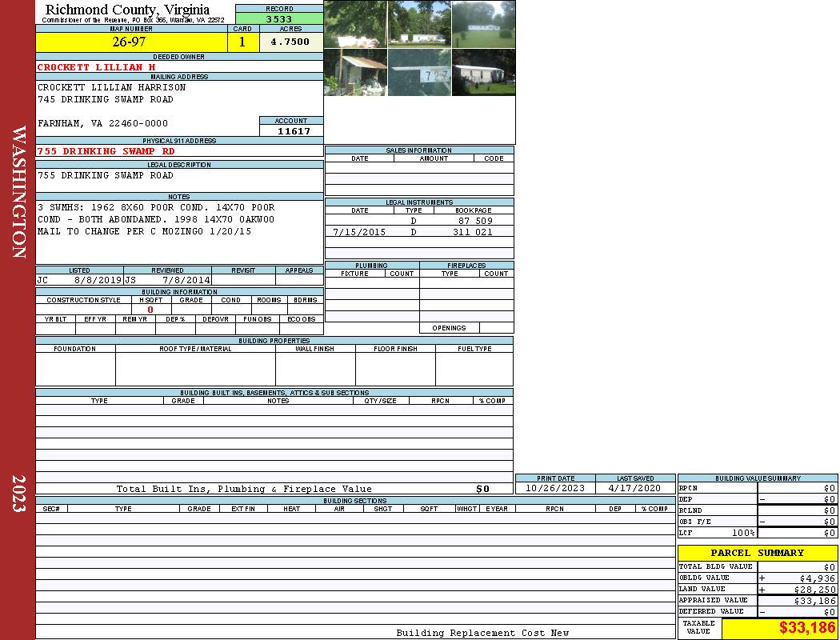Click the listed date 8/8/2019

98,281
